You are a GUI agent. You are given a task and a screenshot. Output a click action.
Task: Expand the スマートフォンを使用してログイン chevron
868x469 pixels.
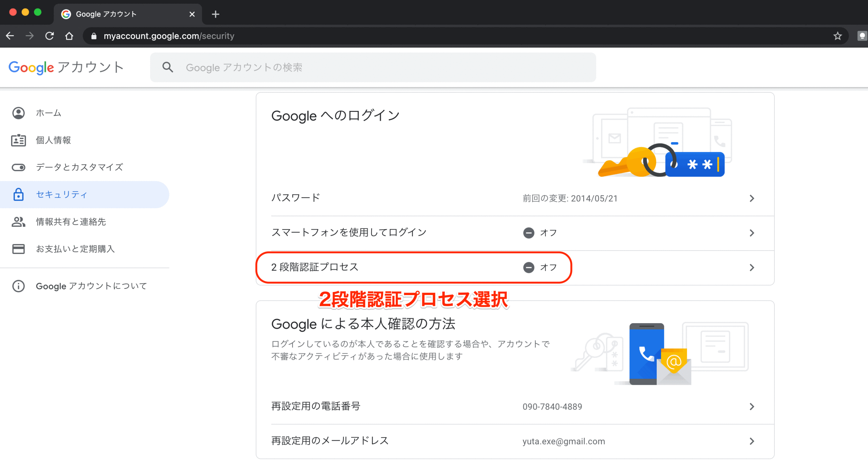coord(752,233)
